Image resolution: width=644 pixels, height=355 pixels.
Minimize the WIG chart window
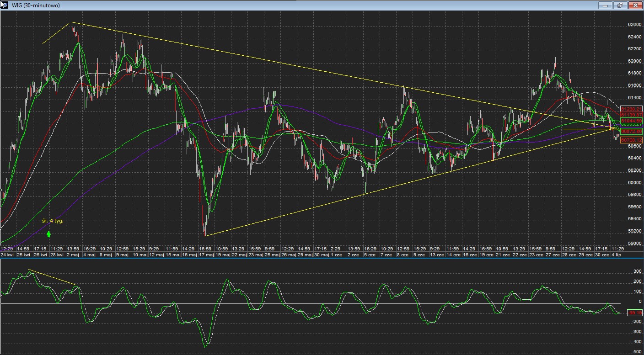606,5
